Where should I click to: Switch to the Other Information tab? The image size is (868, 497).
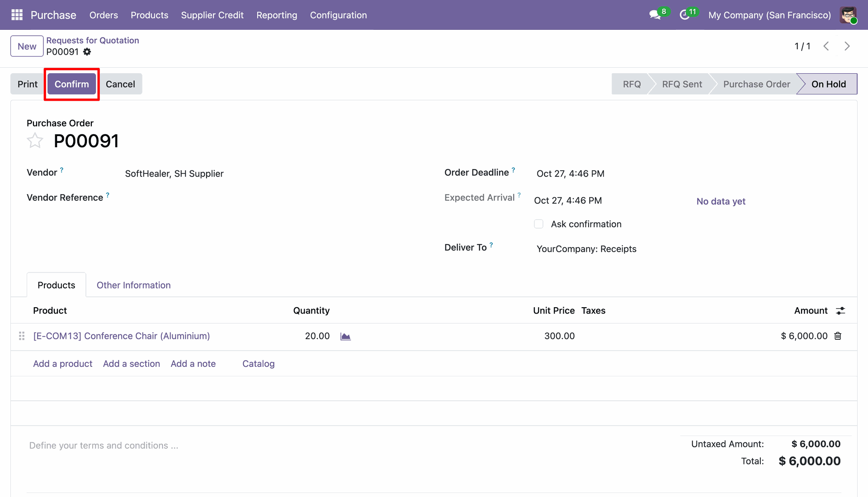tap(133, 285)
